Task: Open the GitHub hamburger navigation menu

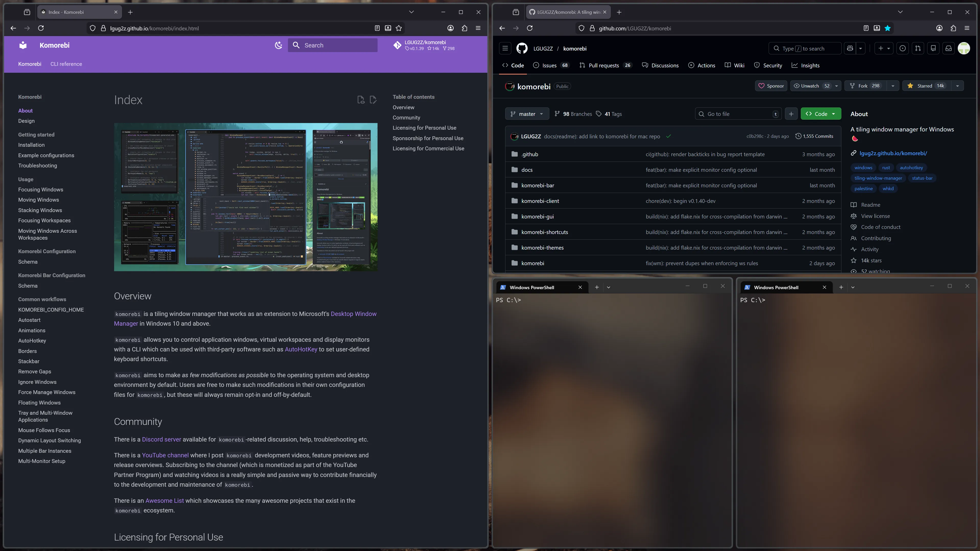Action: 505,48
